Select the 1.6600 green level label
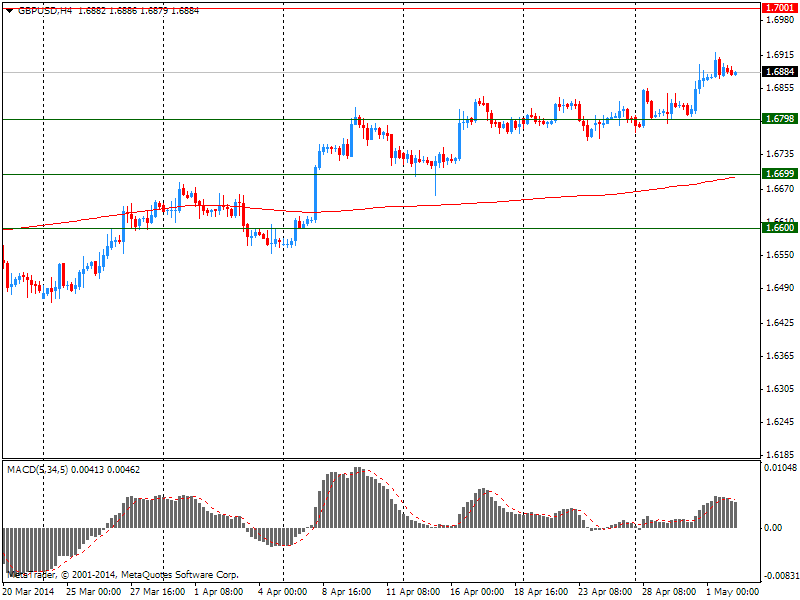Image resolution: width=800 pixels, height=600 pixels. [780, 228]
